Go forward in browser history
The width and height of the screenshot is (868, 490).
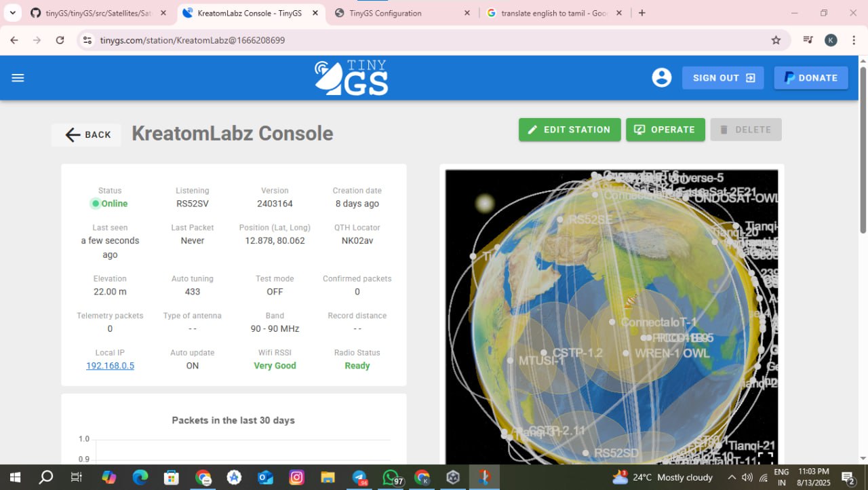37,40
